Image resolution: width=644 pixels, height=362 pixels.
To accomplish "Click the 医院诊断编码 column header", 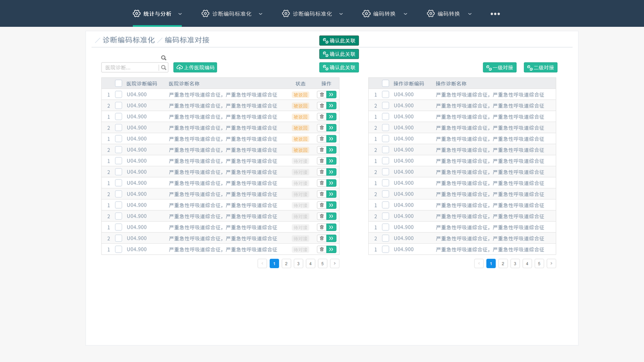I will click(x=142, y=83).
